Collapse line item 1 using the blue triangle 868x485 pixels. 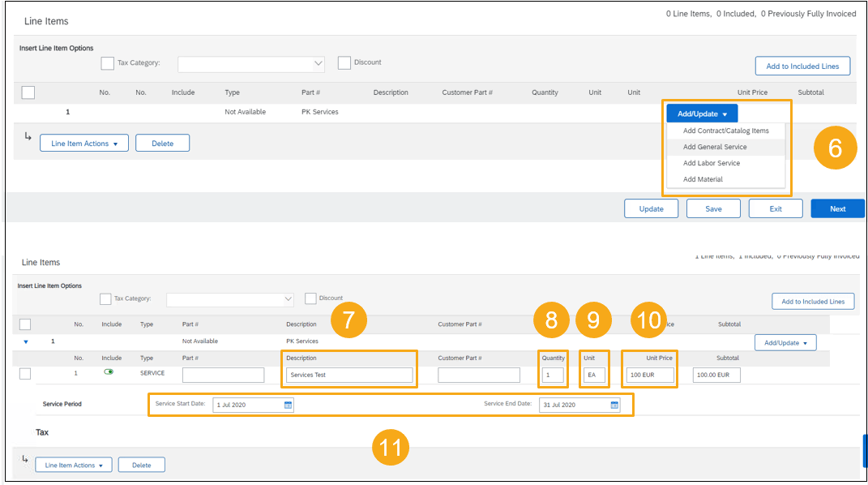(x=25, y=341)
